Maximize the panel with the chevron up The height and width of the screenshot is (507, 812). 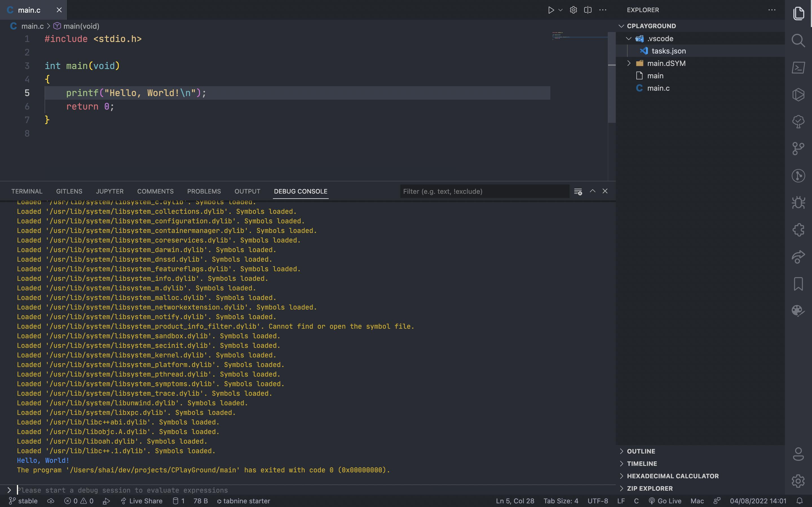click(x=593, y=191)
